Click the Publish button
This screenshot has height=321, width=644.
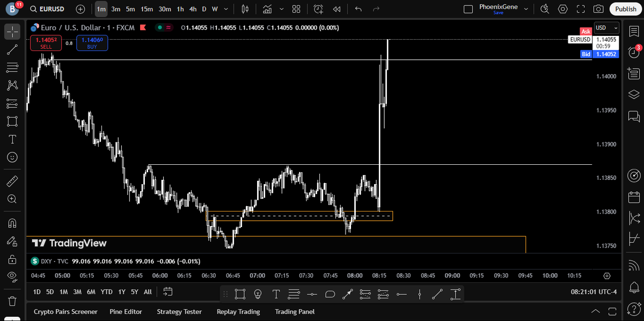(x=626, y=9)
